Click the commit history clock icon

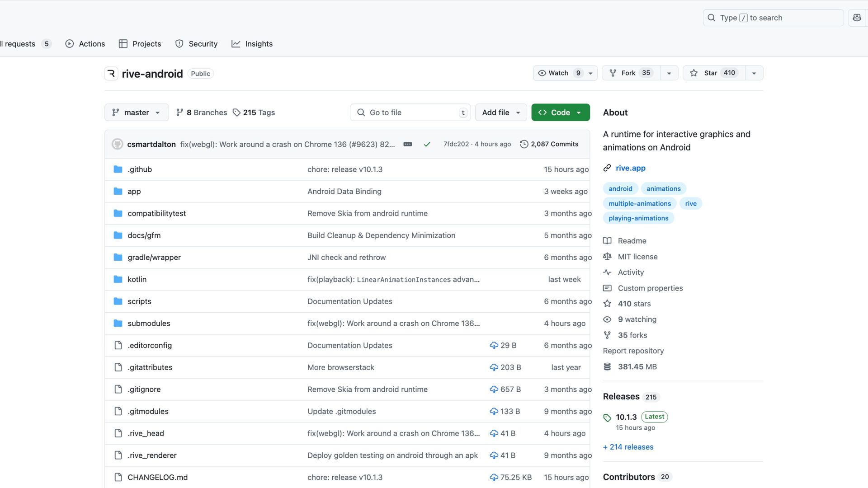point(524,144)
